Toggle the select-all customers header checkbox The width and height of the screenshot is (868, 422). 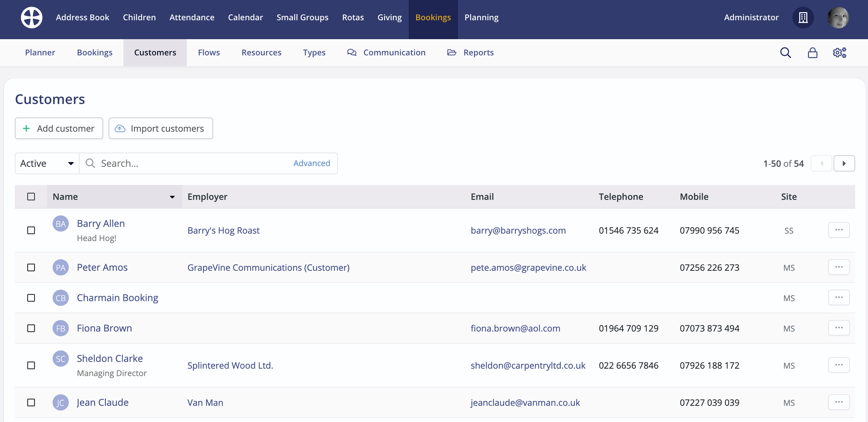(31, 196)
